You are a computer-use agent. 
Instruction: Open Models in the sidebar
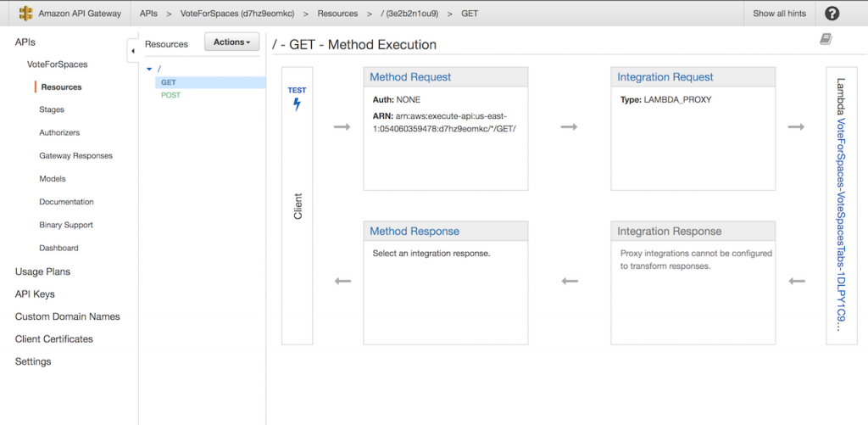[52, 179]
